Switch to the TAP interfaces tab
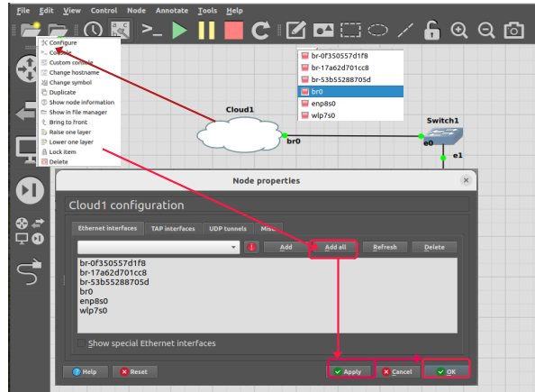The height and width of the screenshot is (392, 535). [173, 228]
